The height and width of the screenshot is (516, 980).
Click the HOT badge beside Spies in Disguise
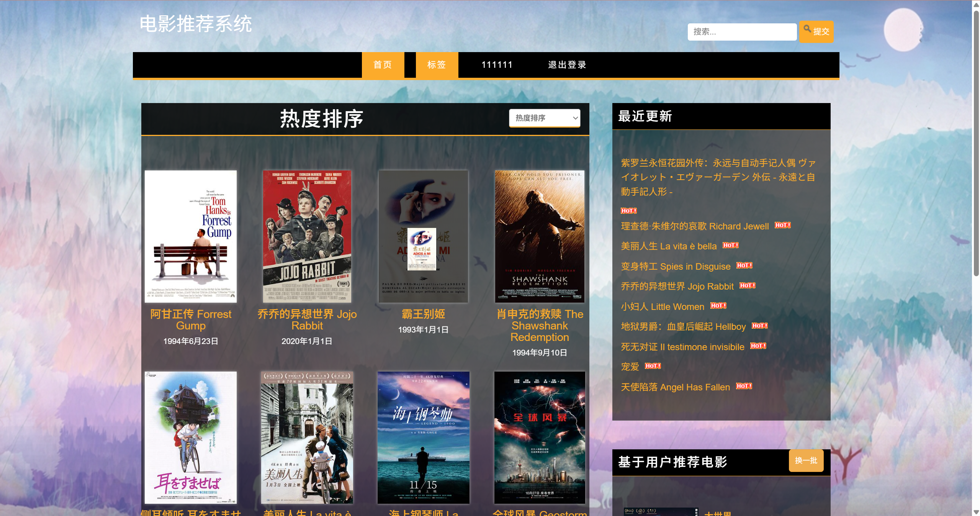[x=744, y=265]
